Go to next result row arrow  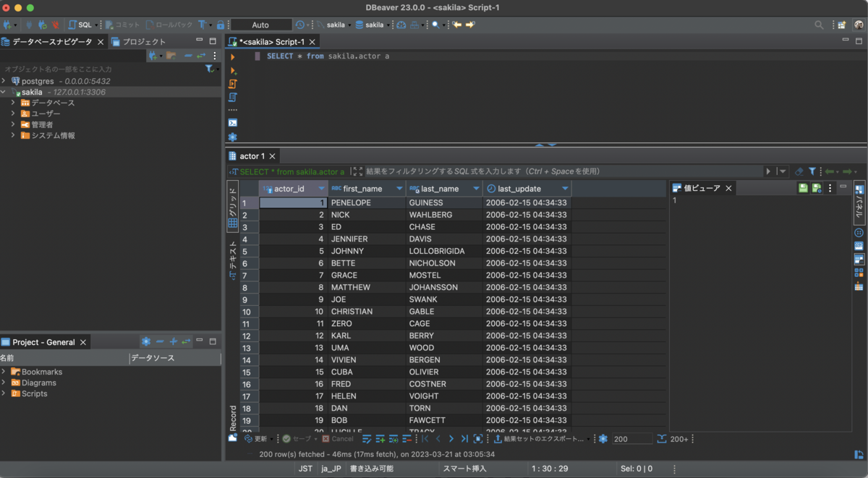451,439
